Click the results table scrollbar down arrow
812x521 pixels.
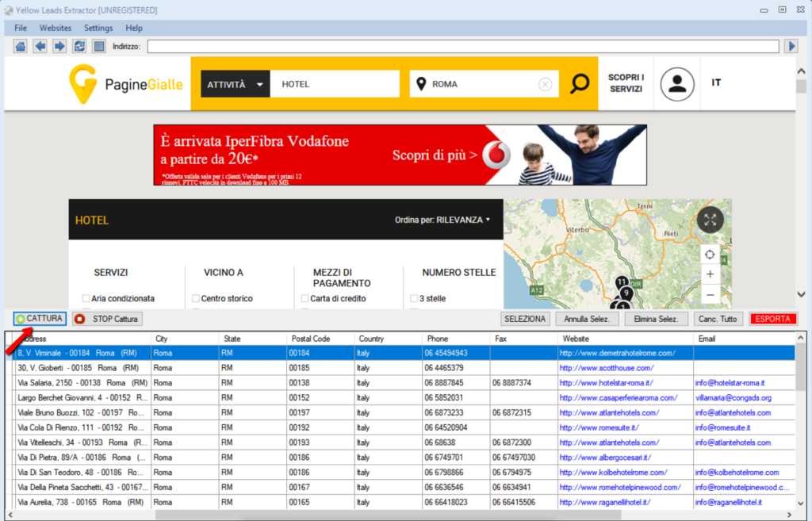click(801, 503)
